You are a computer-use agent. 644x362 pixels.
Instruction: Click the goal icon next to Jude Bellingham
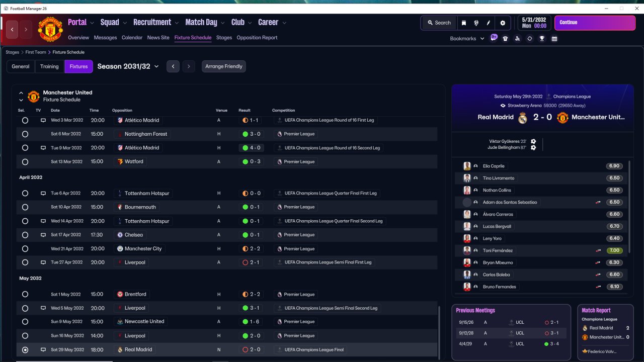(533, 147)
